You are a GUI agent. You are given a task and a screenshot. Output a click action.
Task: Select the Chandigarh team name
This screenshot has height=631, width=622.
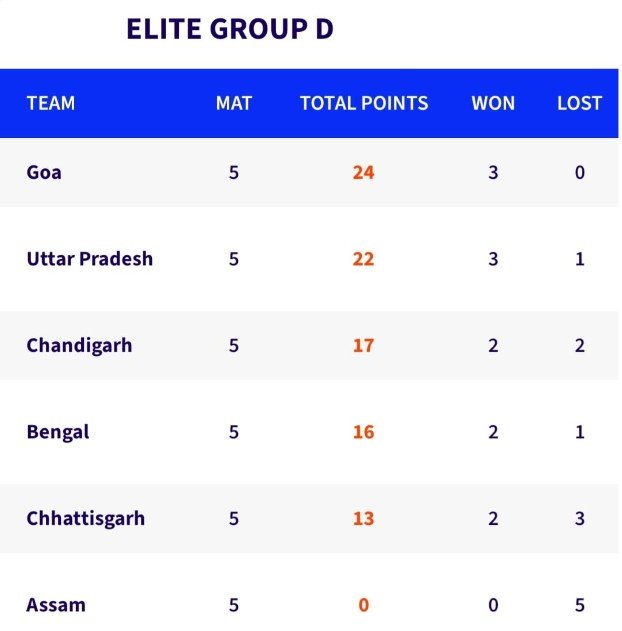click(79, 346)
